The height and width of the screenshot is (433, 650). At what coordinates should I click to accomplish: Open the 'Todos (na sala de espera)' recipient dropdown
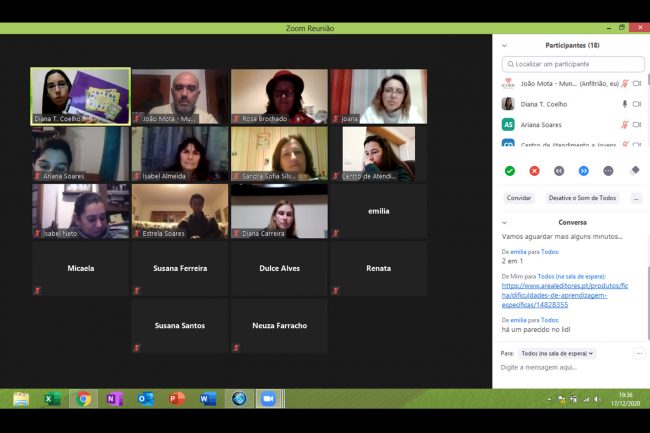click(x=557, y=353)
